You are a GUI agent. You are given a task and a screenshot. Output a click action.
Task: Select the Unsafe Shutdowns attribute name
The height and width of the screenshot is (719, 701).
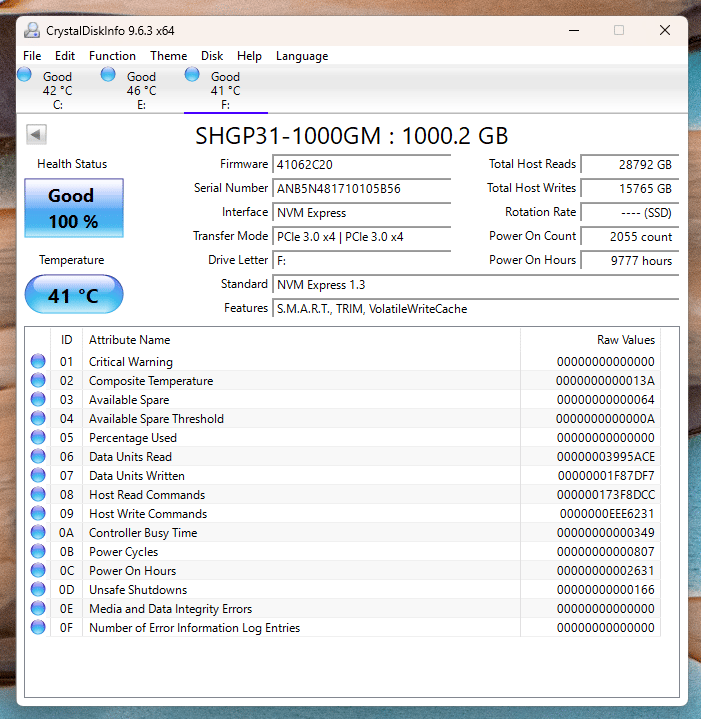click(x=138, y=590)
